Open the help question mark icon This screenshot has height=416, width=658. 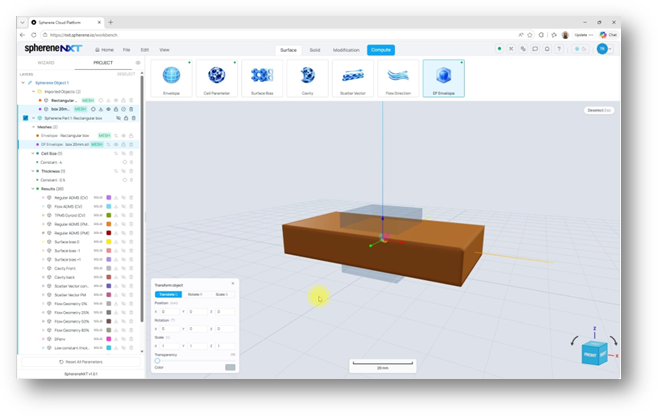coord(559,49)
